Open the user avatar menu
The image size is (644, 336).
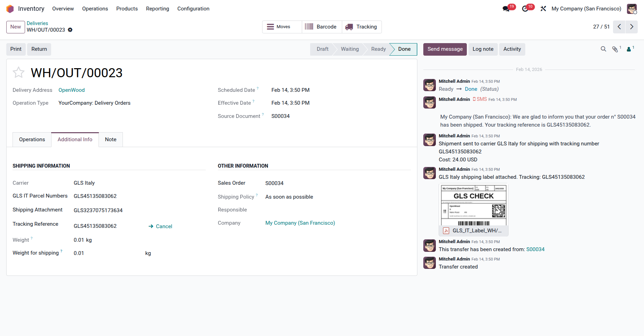(632, 9)
